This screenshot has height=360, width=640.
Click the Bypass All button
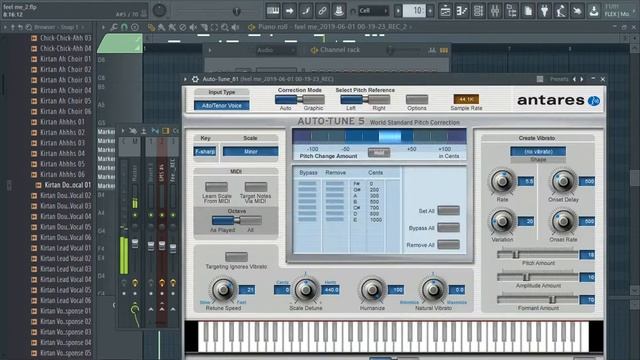click(x=448, y=228)
